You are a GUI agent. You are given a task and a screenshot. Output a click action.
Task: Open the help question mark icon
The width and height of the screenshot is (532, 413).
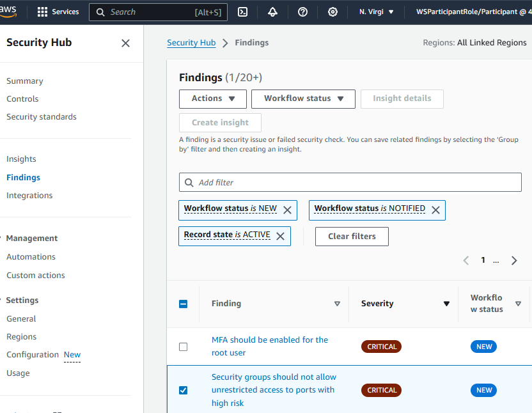[302, 12]
